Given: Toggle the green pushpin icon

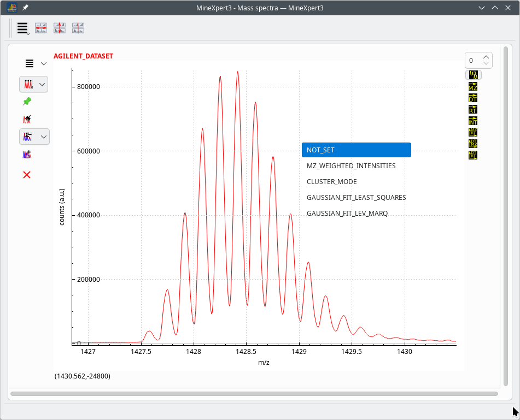Looking at the screenshot, I should 27,102.
